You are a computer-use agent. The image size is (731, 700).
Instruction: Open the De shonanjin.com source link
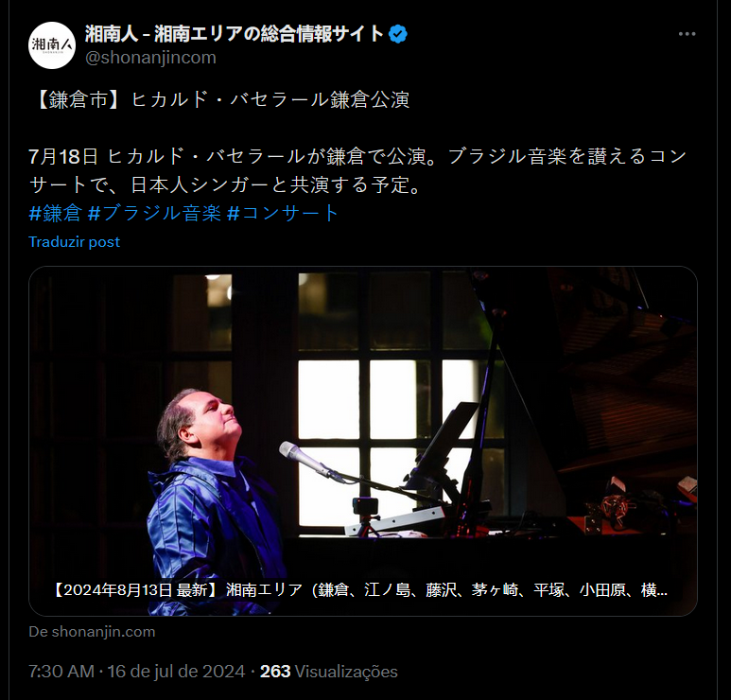[x=92, y=632]
